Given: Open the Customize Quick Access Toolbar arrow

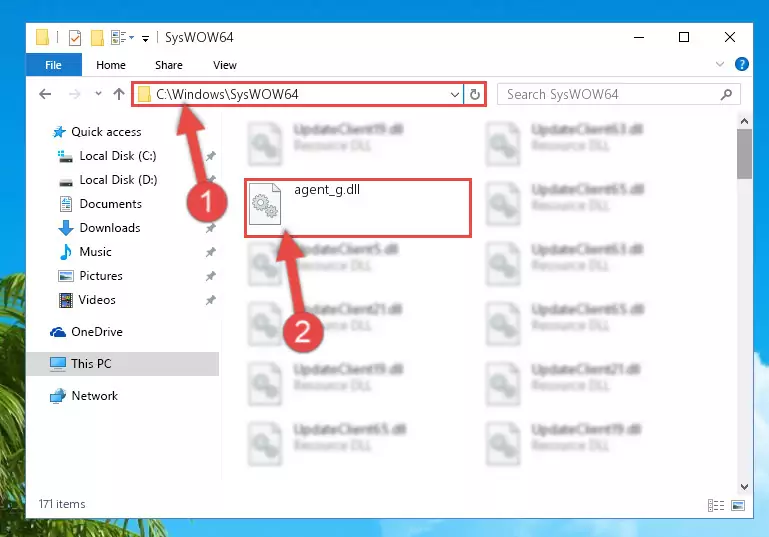Looking at the screenshot, I should click(145, 38).
